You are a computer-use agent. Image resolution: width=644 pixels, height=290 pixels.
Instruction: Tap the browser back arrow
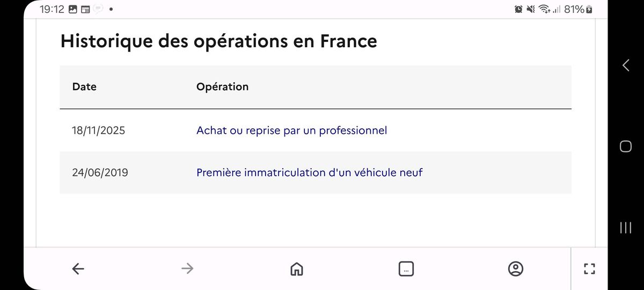(78, 269)
